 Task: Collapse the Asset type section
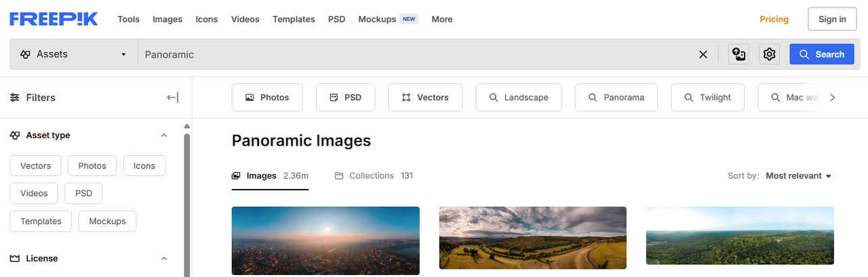click(x=164, y=135)
